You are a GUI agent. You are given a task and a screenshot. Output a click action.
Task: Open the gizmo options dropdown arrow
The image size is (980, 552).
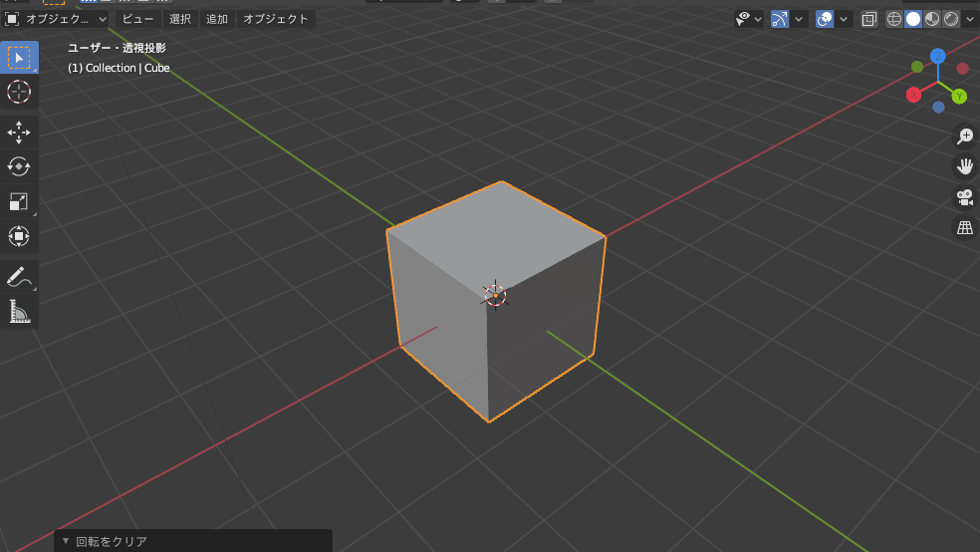click(x=798, y=19)
